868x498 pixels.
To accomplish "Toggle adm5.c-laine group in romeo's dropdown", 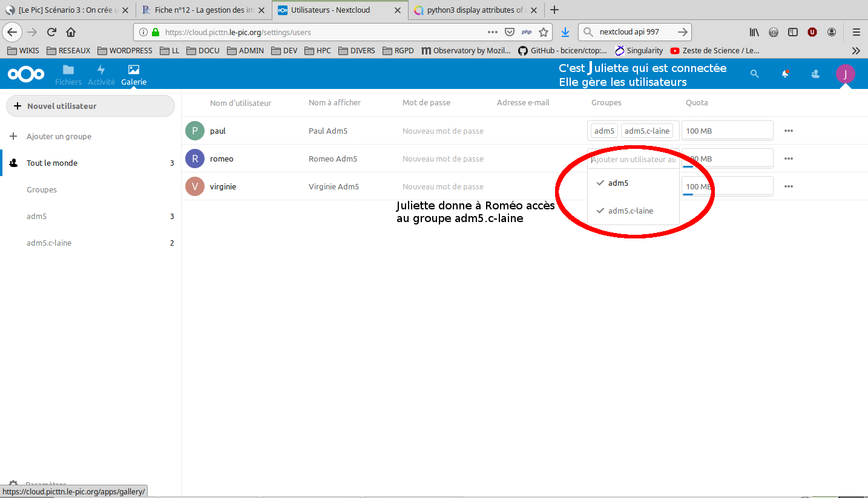I will [x=633, y=211].
